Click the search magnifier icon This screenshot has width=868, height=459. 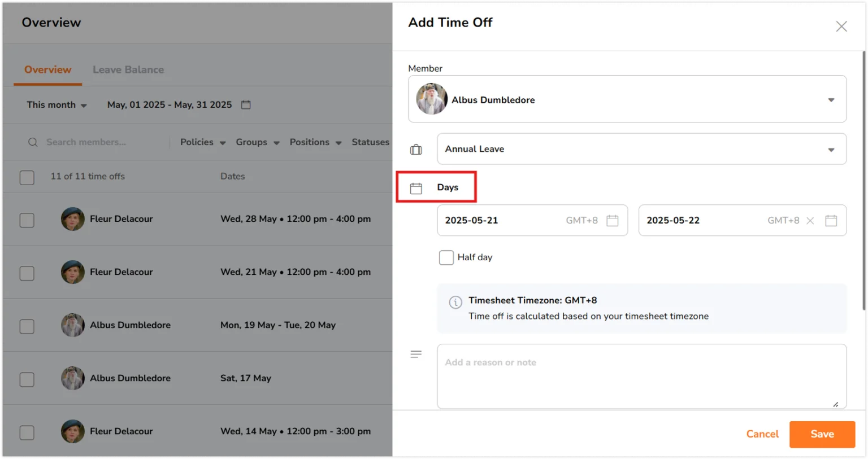point(33,142)
